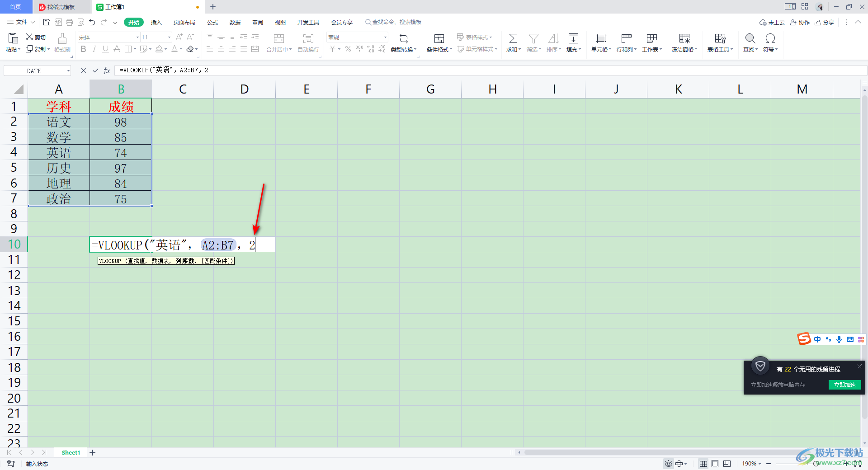Toggle Bold formatting
868x470 pixels.
pos(83,49)
